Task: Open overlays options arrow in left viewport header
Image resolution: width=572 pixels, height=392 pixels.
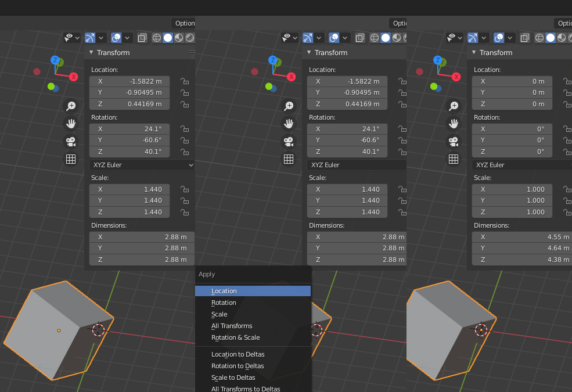Action: coord(127,38)
